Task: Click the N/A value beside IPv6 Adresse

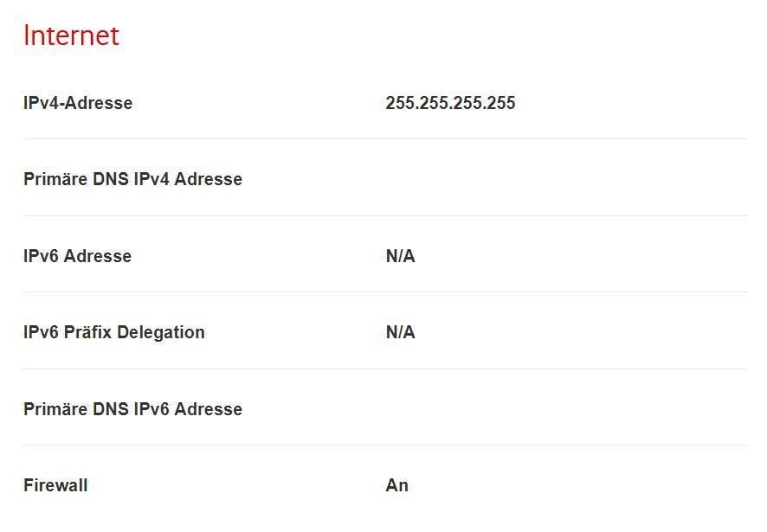Action: pyautogui.click(x=400, y=256)
